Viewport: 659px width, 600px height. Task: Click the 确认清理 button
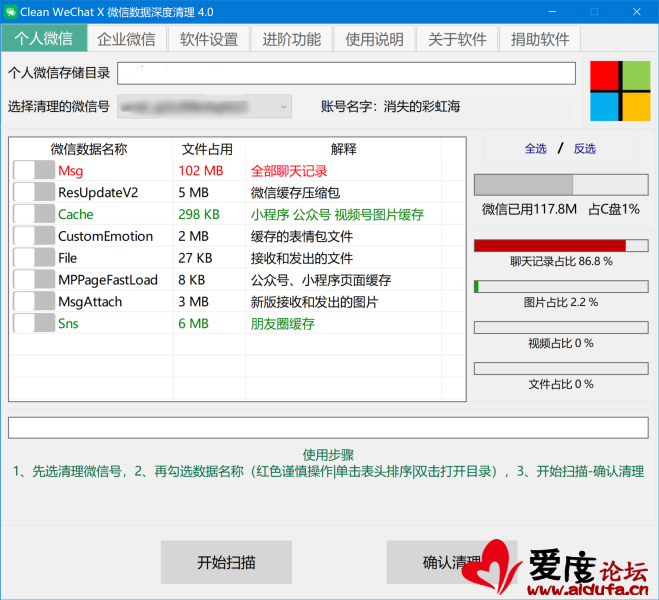(x=451, y=562)
